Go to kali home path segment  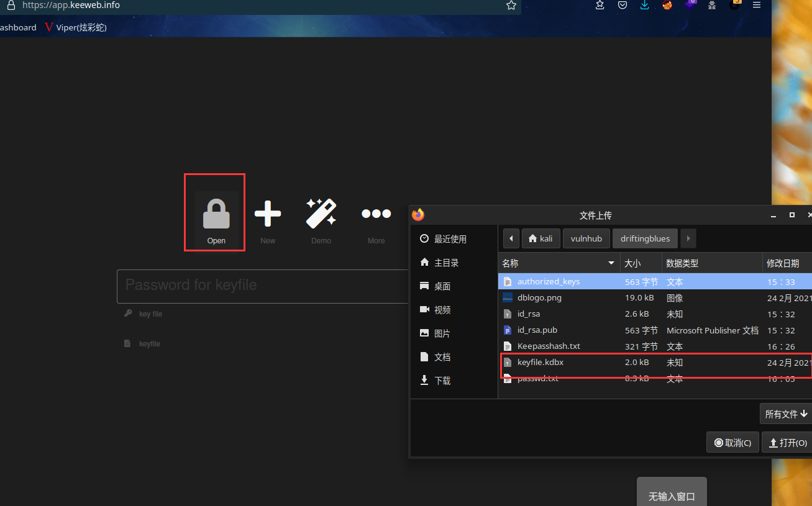pos(541,238)
